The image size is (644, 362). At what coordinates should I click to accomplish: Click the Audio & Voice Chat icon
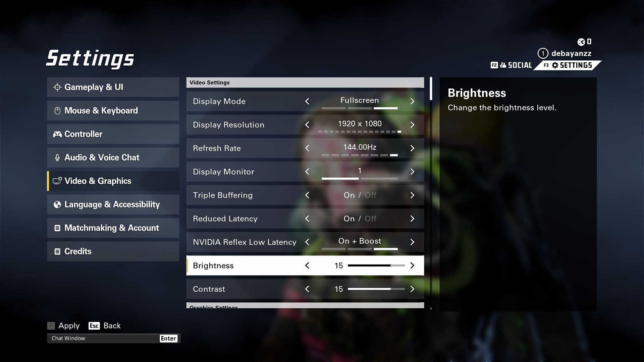point(57,157)
